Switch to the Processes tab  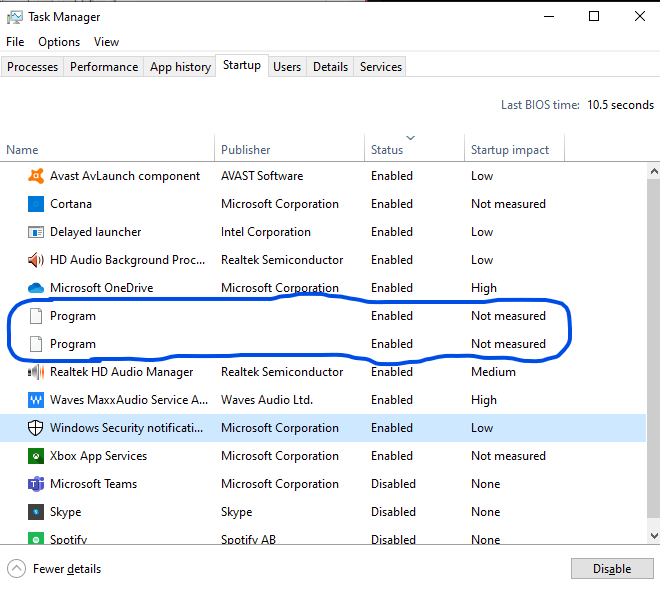[32, 67]
